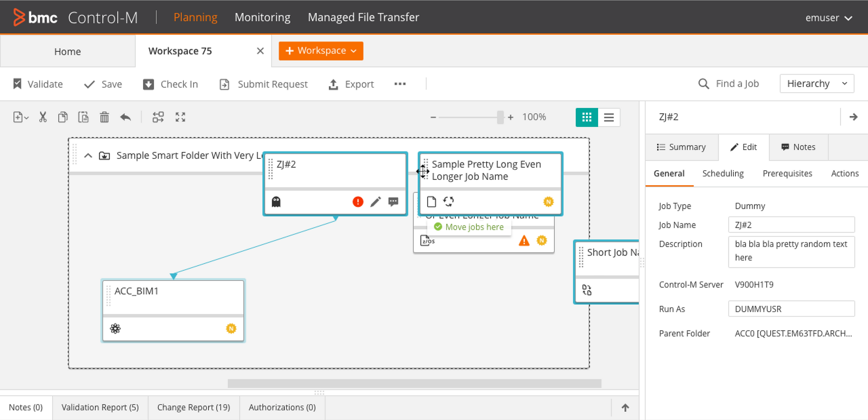Click the z/OS job type icon

428,241
